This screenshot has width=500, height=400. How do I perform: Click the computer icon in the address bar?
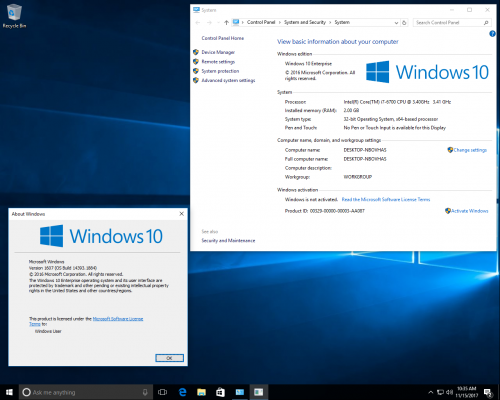pyautogui.click(x=236, y=22)
